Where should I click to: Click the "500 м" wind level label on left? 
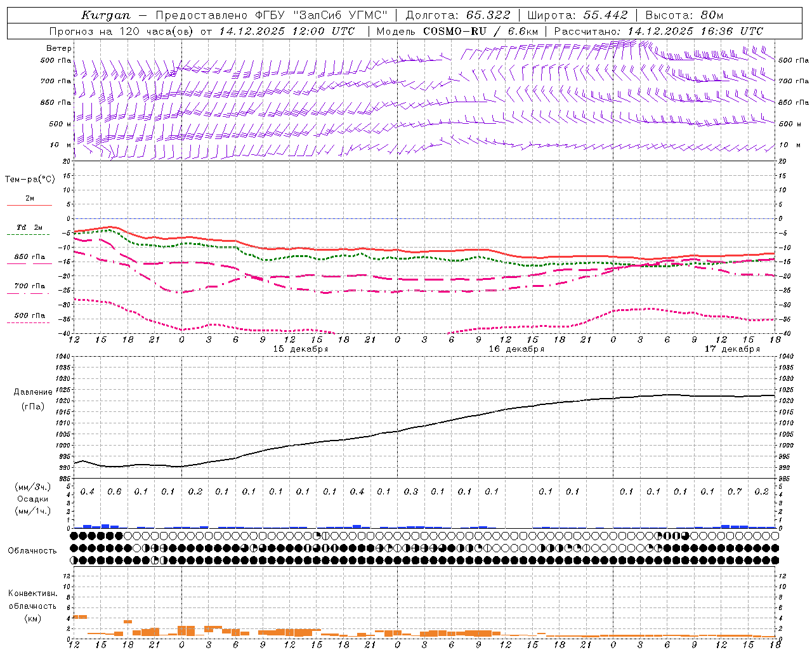coord(60,124)
